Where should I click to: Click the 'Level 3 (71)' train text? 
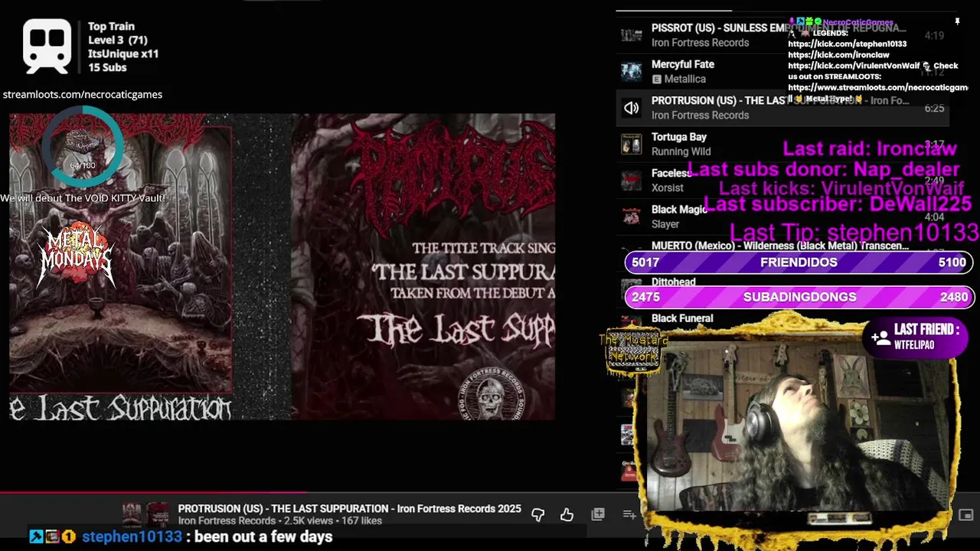click(118, 40)
